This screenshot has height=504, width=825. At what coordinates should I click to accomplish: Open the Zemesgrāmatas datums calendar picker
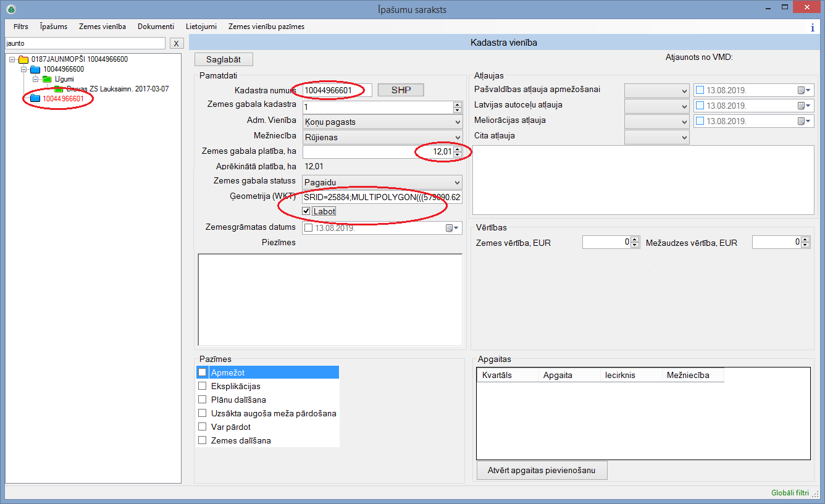tap(453, 229)
